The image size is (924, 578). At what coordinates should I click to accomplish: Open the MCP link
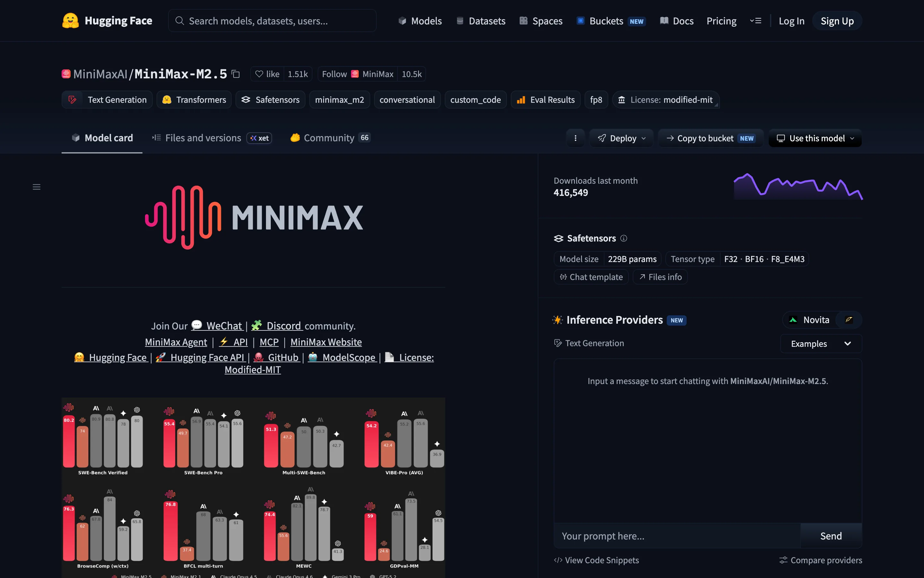[269, 342]
